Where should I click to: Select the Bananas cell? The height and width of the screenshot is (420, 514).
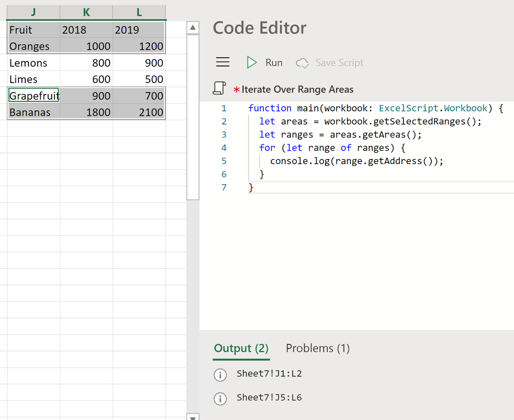click(33, 112)
